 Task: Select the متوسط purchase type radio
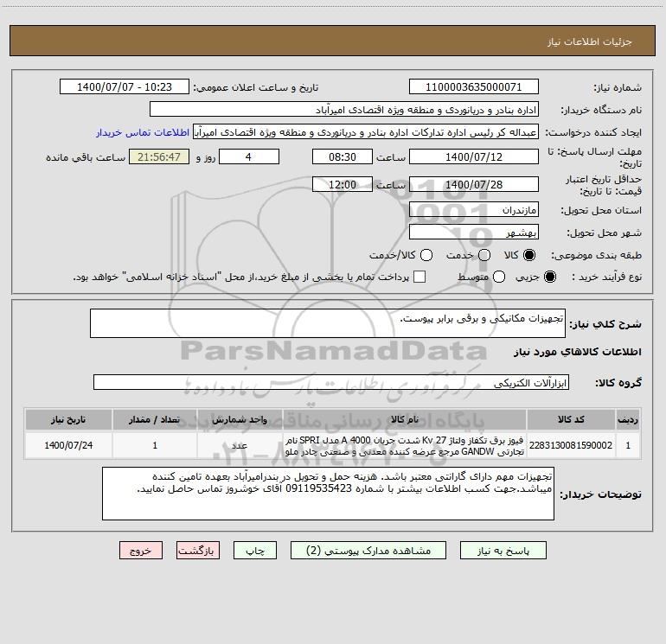coord(499,277)
